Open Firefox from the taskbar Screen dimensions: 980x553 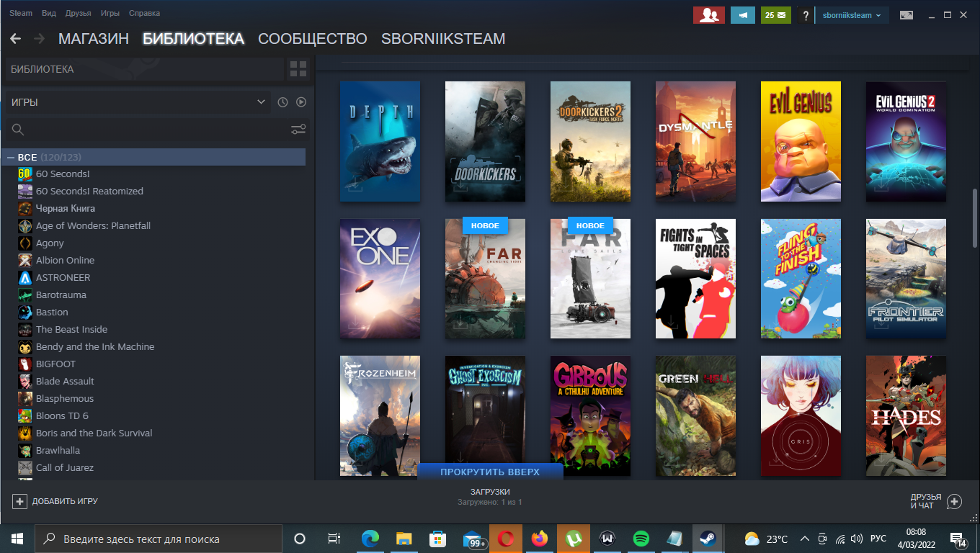(540, 539)
